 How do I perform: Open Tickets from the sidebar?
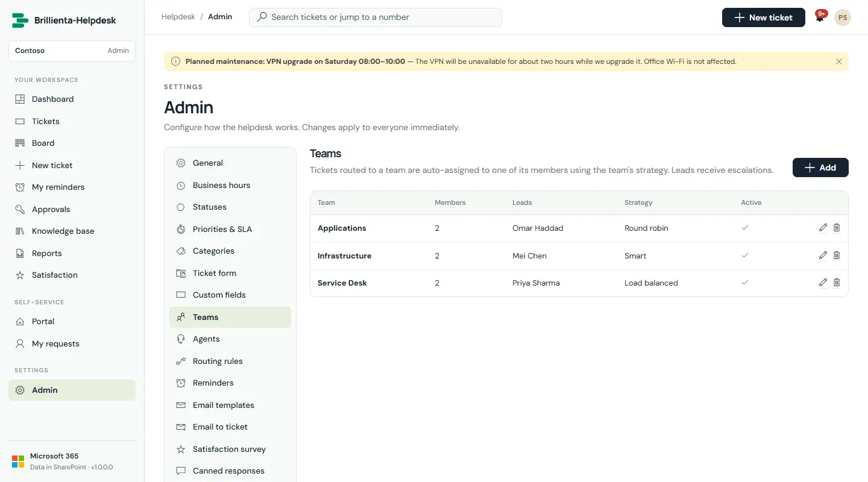click(x=72, y=121)
